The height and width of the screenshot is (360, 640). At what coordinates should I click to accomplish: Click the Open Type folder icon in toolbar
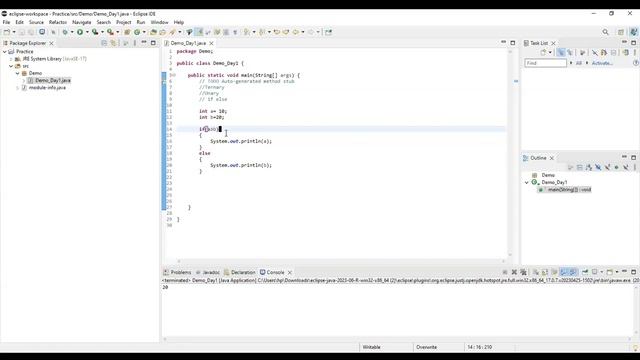[153, 32]
